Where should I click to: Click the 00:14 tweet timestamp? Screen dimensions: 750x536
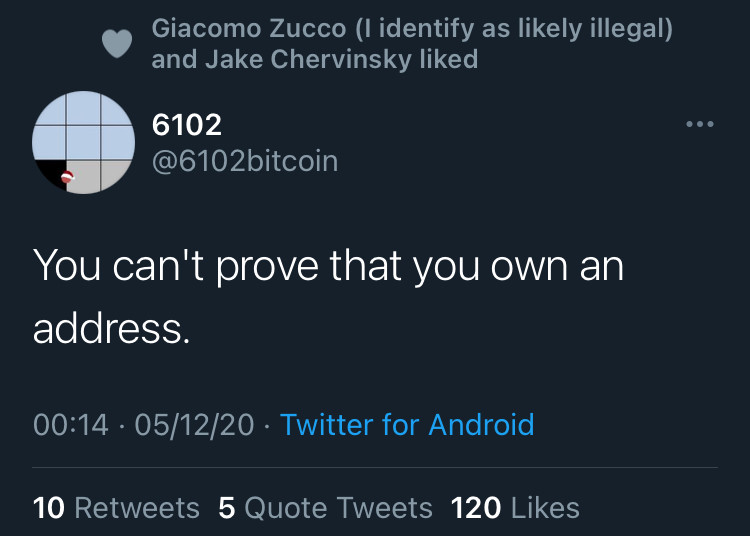71,425
